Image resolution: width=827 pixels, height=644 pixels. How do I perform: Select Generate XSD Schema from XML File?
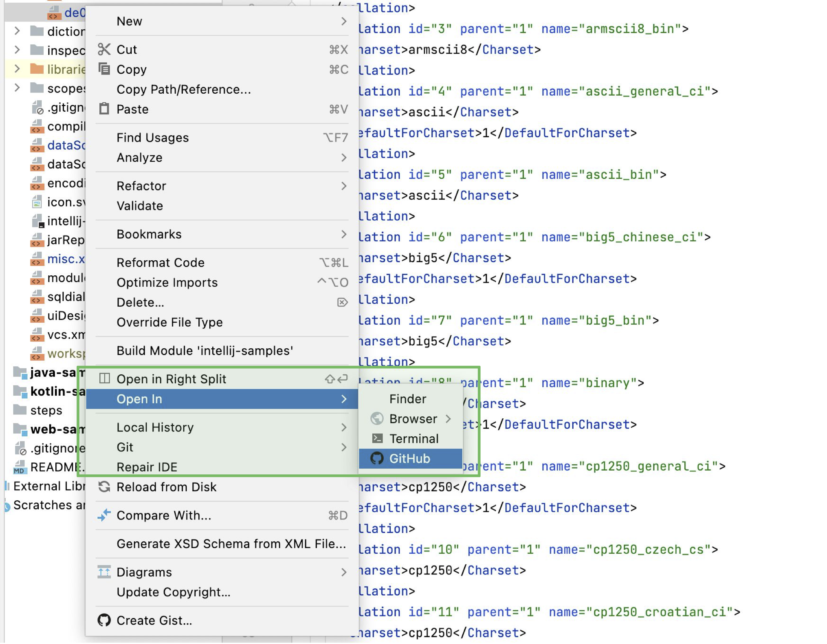[221, 544]
